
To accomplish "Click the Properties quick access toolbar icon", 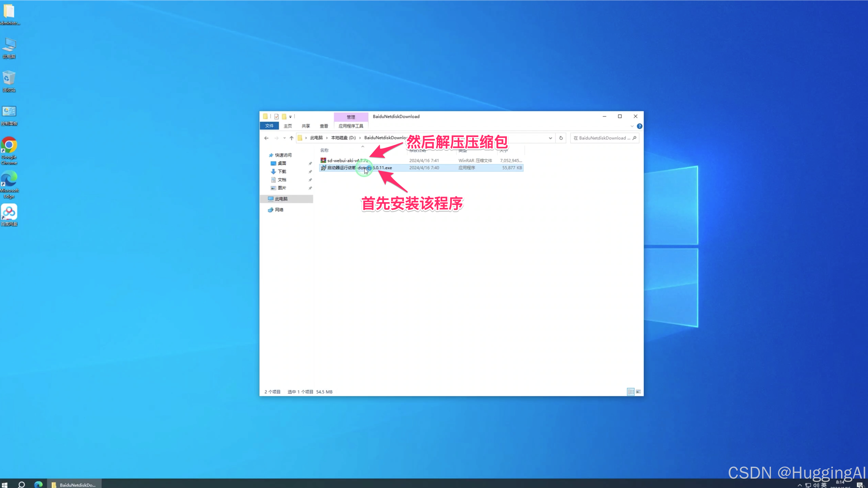I will pos(276,117).
